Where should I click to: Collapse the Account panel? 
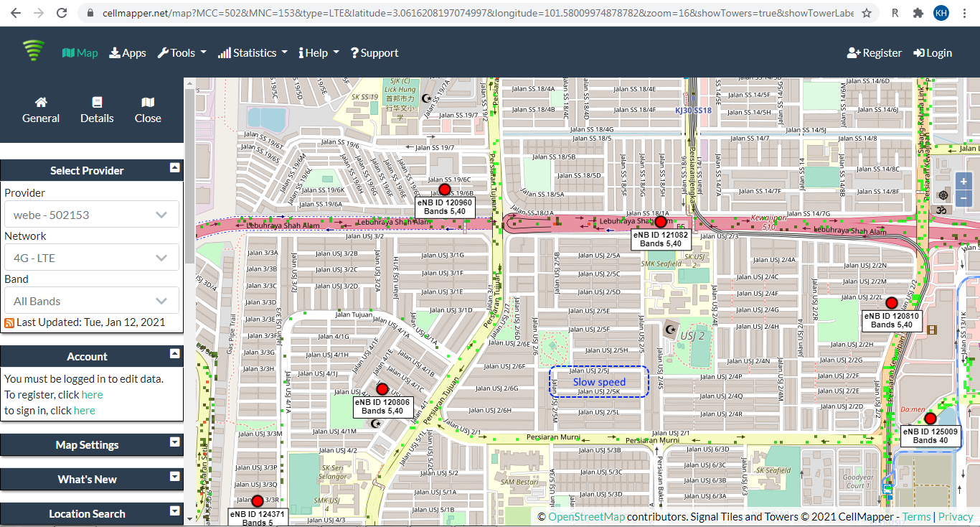click(174, 353)
